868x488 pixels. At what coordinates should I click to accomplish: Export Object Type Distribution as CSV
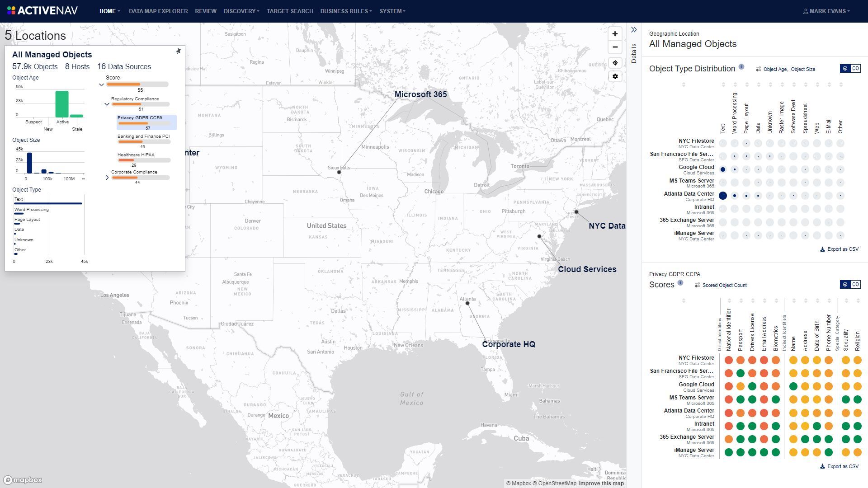[839, 249]
